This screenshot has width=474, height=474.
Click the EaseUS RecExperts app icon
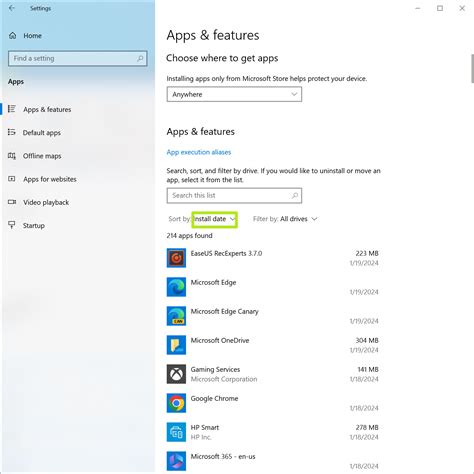pos(176,258)
